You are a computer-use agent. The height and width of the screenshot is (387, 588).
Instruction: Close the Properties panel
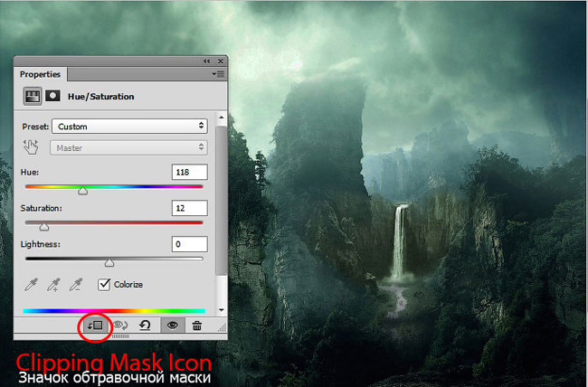pyautogui.click(x=221, y=61)
